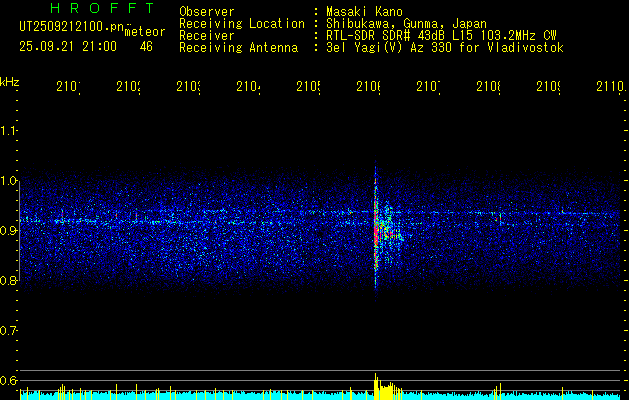
Task: Select the antenna text 3el Yagi(V) Az 330
Action: coord(390,48)
